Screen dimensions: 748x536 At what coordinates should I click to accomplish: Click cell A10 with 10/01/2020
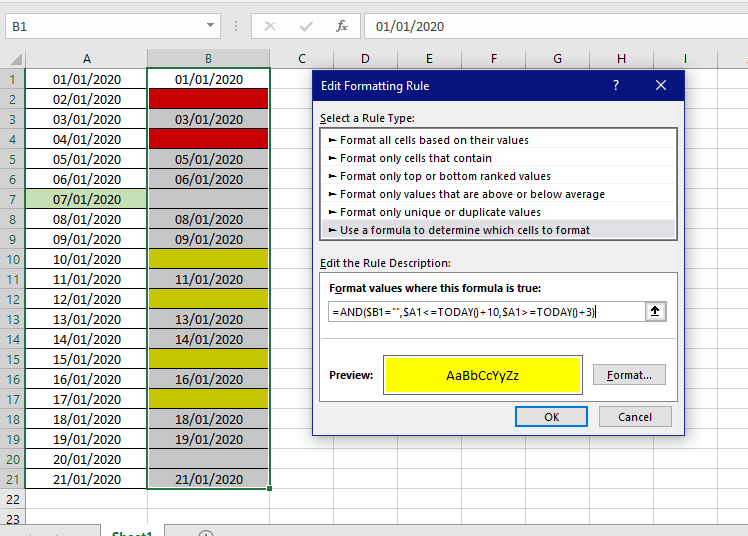(86, 259)
